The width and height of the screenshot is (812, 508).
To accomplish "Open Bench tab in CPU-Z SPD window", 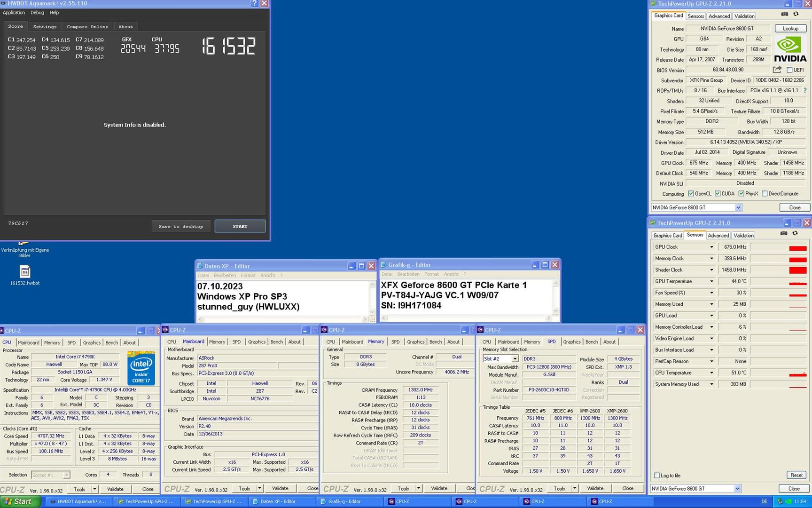I will [592, 342].
